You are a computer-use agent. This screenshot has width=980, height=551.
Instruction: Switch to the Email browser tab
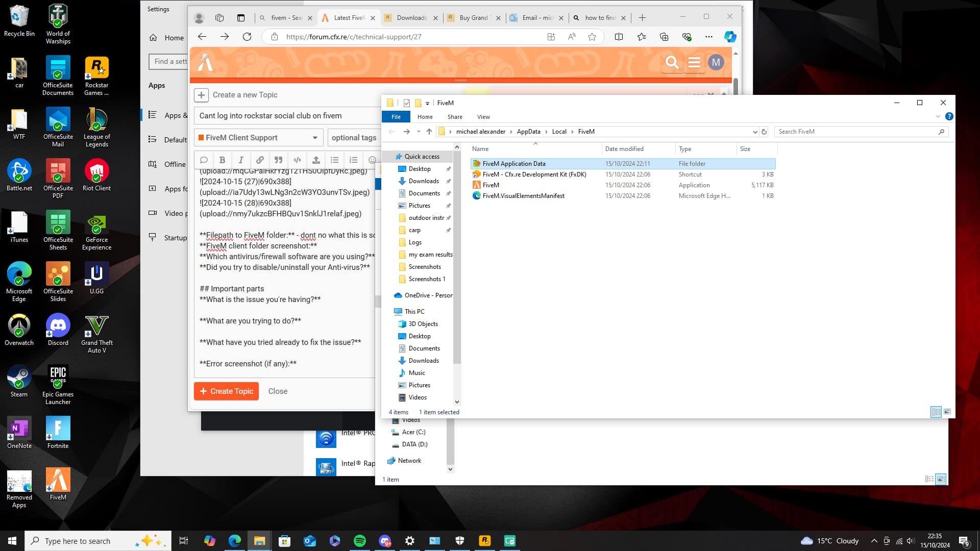pos(537,18)
